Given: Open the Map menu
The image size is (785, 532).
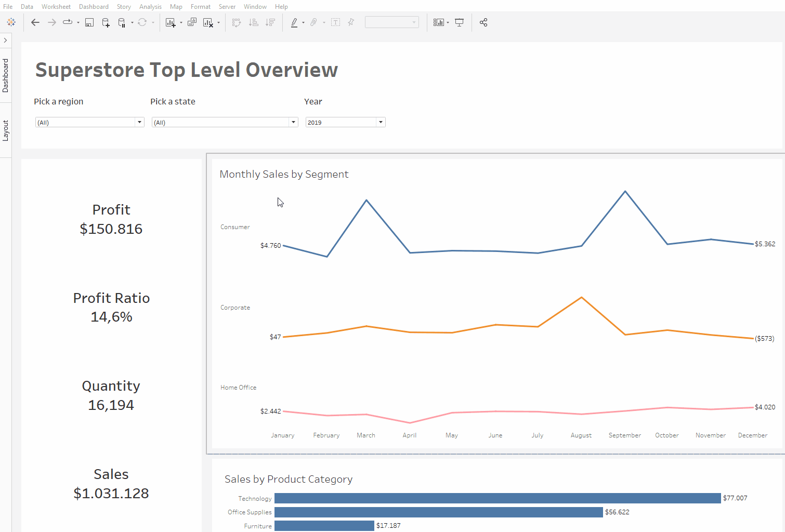Looking at the screenshot, I should point(176,7).
